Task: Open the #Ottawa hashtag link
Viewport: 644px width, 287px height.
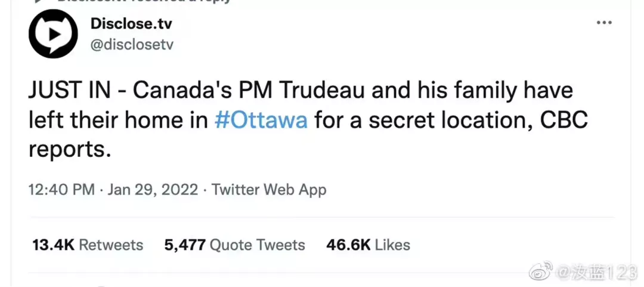Action: click(x=261, y=121)
